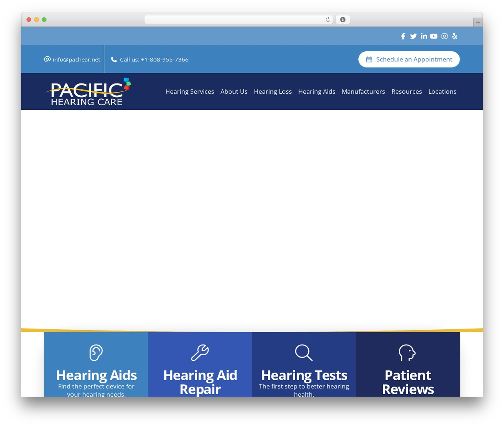
Task: Click the head icon above Patient Reviews
Action: pos(407,353)
